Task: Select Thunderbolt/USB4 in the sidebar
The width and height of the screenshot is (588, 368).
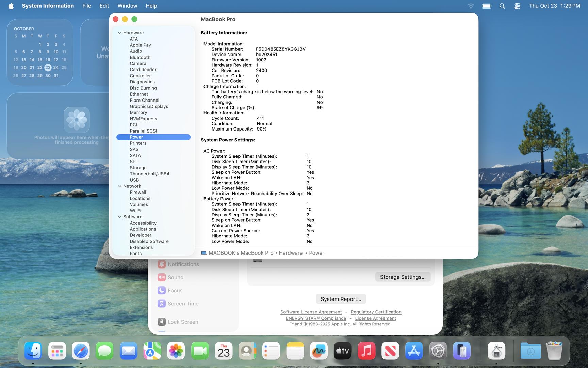Action: click(149, 174)
